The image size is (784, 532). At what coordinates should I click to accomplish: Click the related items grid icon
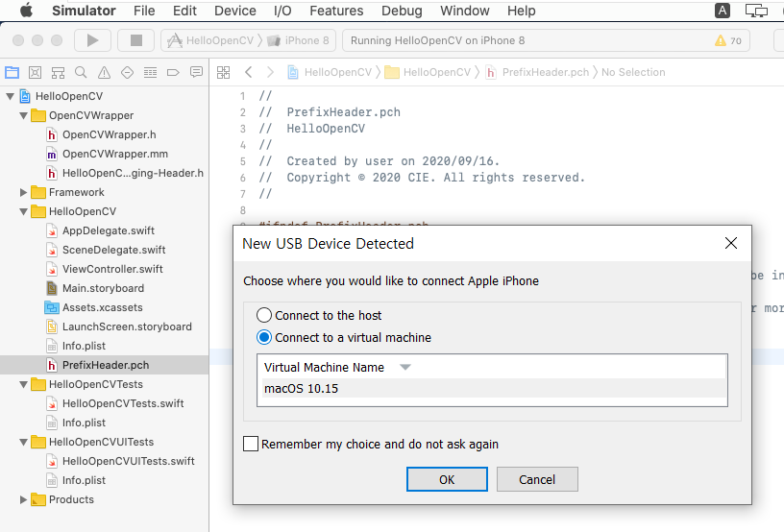coord(223,72)
